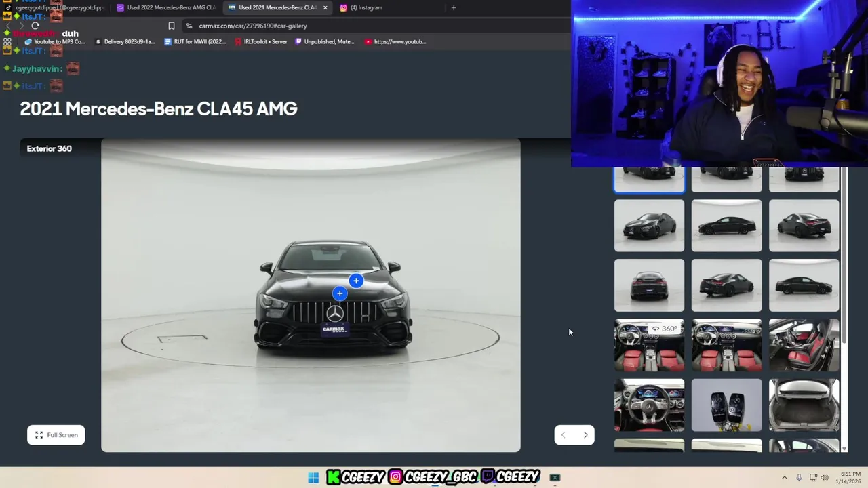The height and width of the screenshot is (488, 868).
Task: Go to the next gallery image arrow
Action: pos(585,435)
